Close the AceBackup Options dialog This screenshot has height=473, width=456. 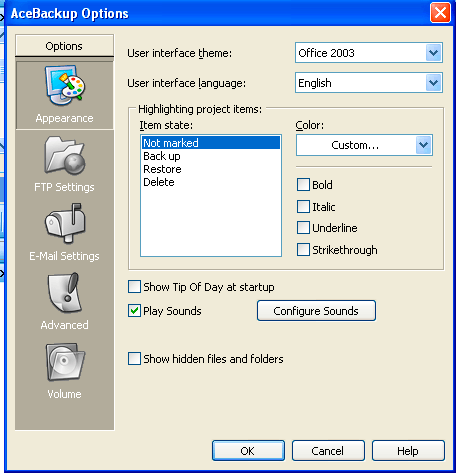point(440,13)
